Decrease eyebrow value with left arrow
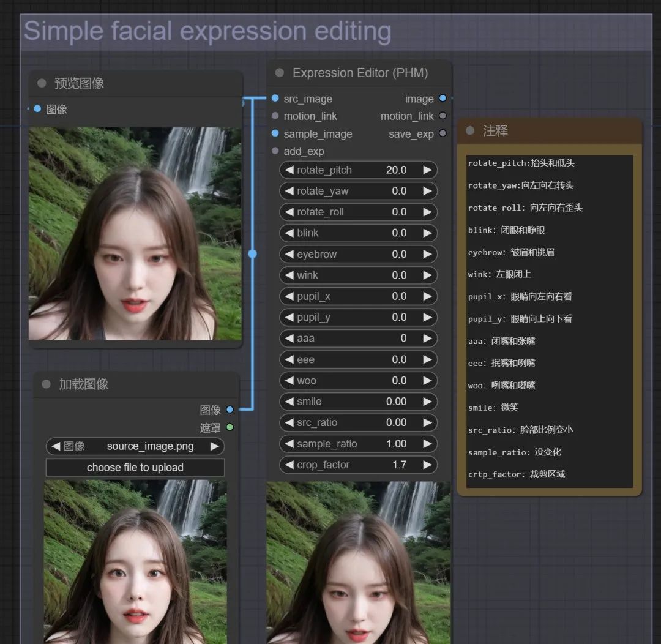Image resolution: width=661 pixels, height=644 pixels. point(289,254)
